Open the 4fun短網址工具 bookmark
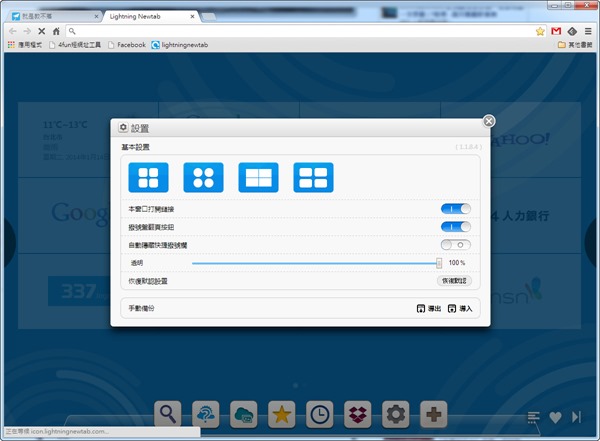The width and height of the screenshot is (600, 441). [x=75, y=45]
